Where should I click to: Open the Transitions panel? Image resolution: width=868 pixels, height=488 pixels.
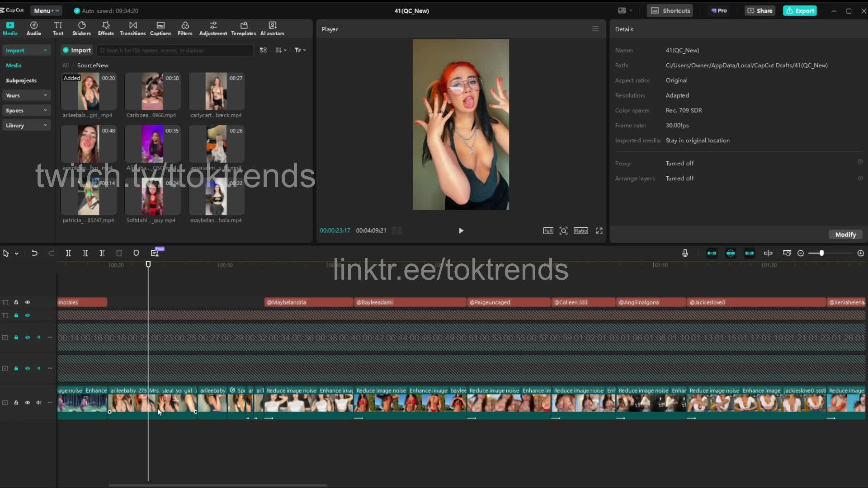tap(132, 28)
